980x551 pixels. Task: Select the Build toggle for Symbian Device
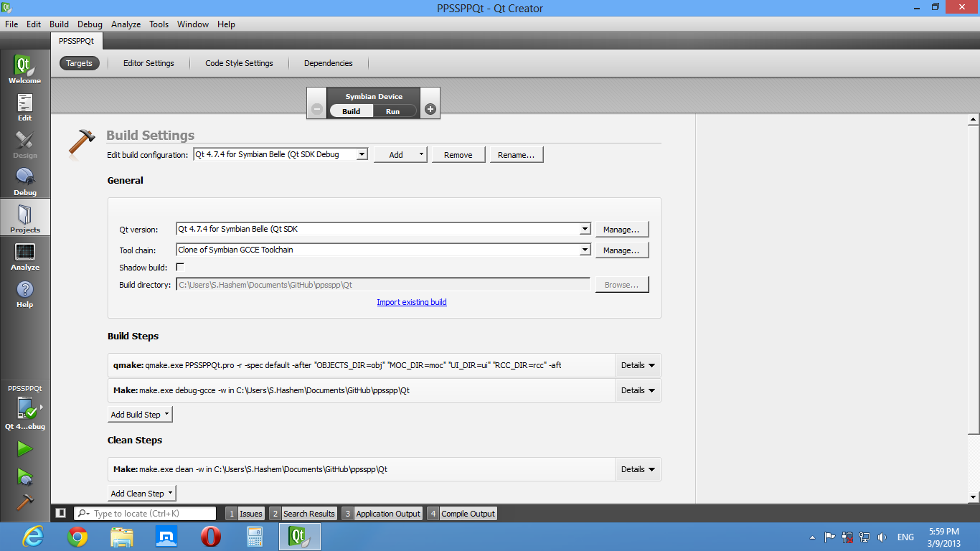pyautogui.click(x=352, y=111)
